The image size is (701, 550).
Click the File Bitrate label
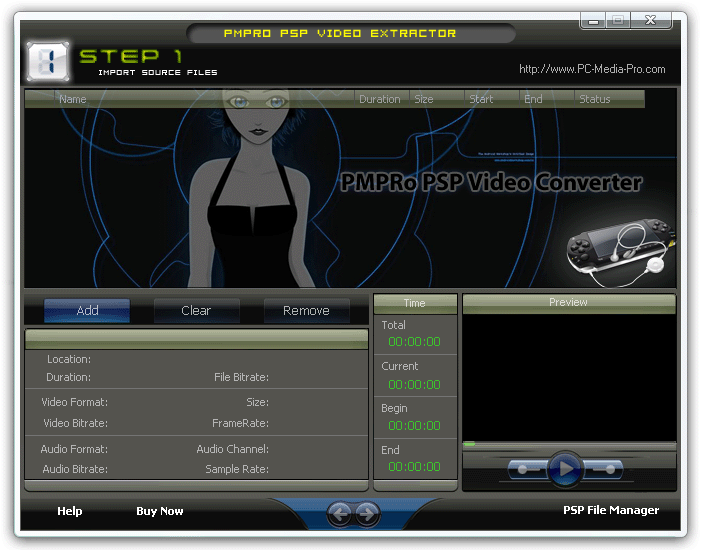click(241, 377)
